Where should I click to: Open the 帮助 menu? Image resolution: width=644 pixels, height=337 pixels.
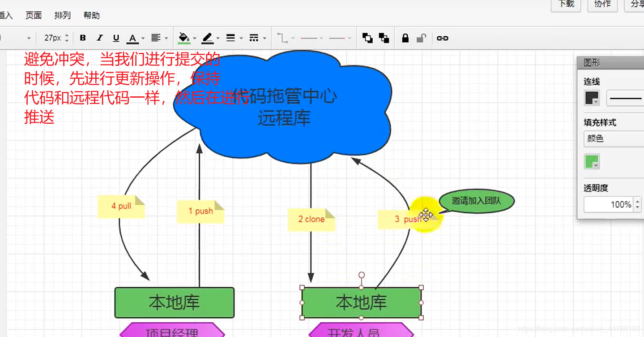92,15
